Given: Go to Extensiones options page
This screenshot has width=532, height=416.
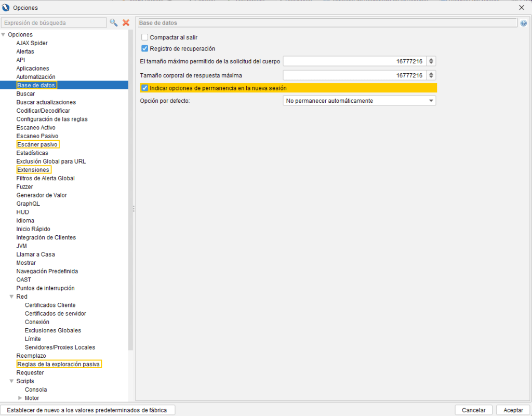Looking at the screenshot, I should pyautogui.click(x=33, y=170).
